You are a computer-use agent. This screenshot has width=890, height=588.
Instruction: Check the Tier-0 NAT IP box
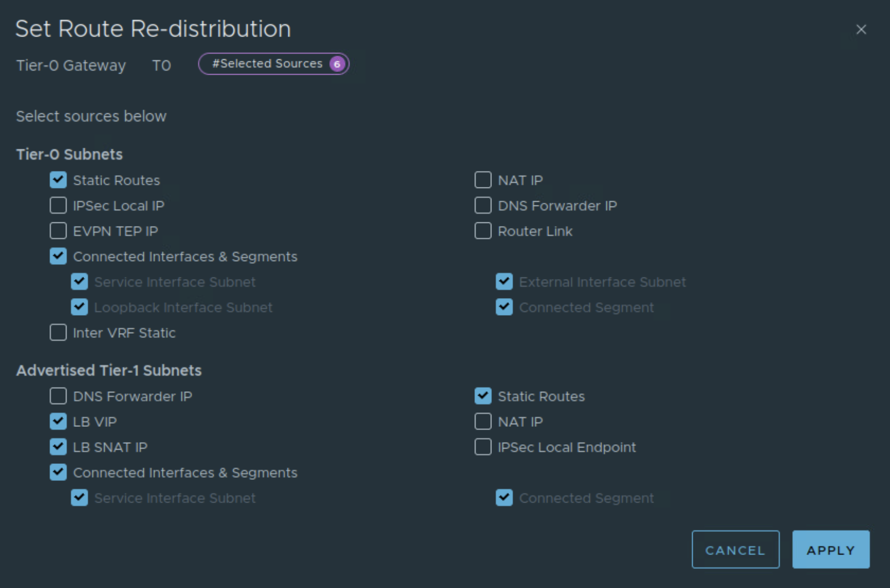[x=483, y=180]
